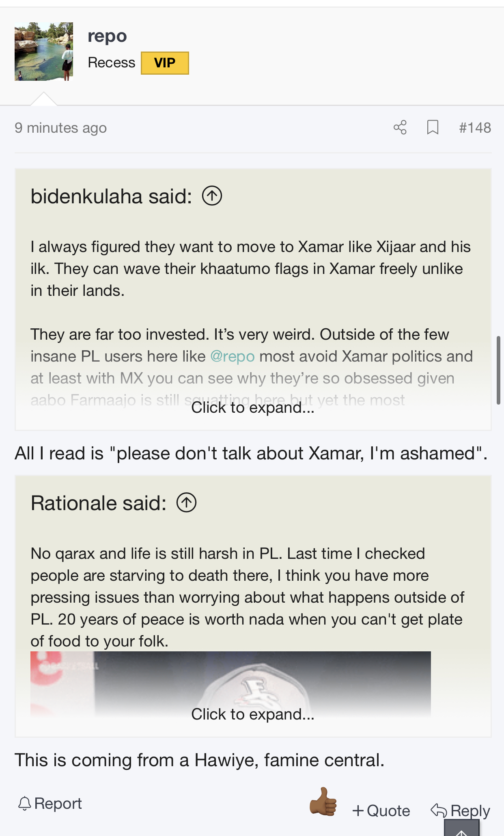Open repo's profile avatar image
Viewport: 504px width, 836px height.
(x=44, y=52)
